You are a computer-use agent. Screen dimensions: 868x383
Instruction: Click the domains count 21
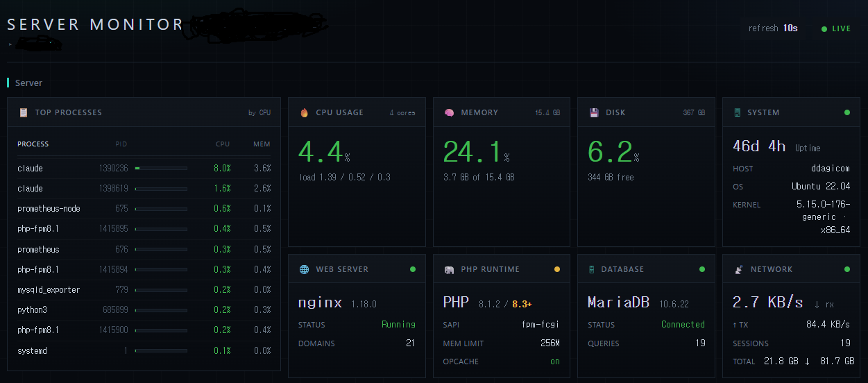[410, 343]
